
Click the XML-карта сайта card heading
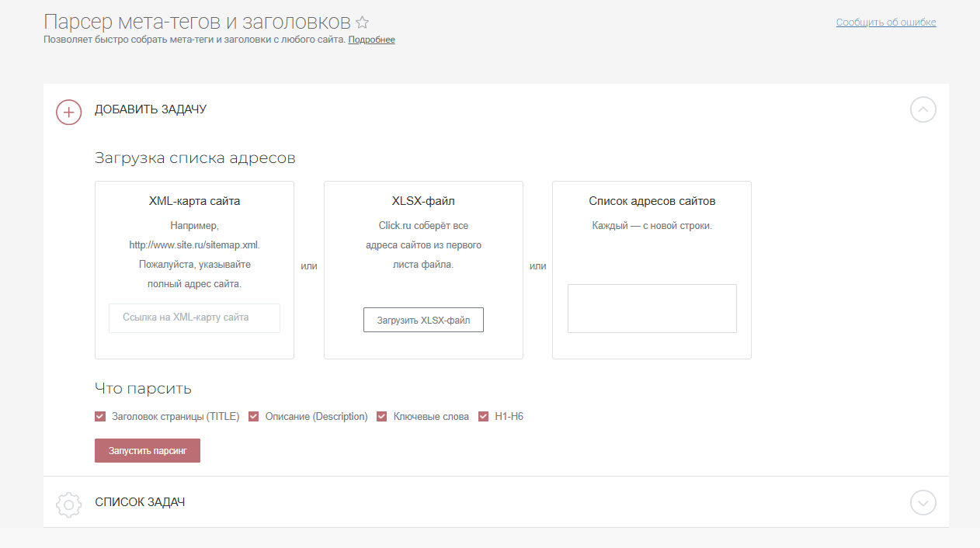[x=194, y=201]
